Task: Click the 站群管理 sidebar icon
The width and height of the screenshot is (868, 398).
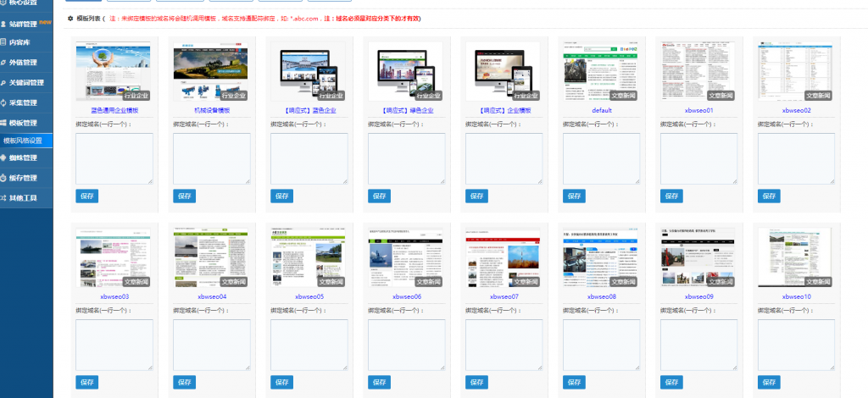Action: 4,22
